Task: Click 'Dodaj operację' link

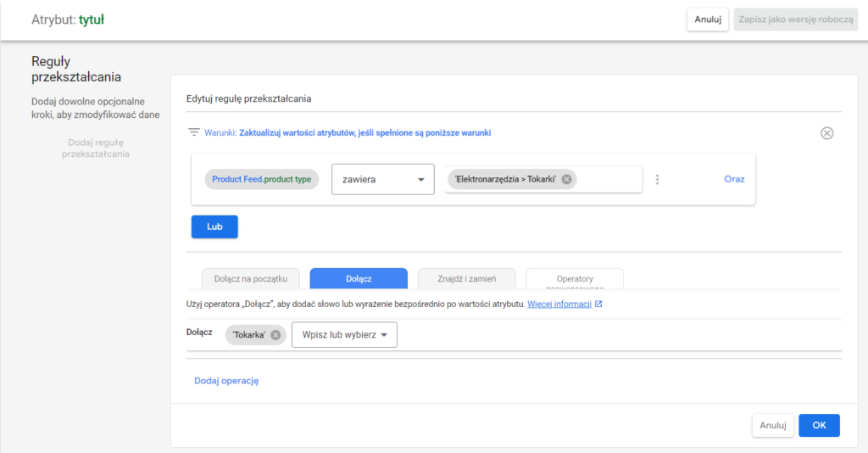Action: tap(226, 381)
